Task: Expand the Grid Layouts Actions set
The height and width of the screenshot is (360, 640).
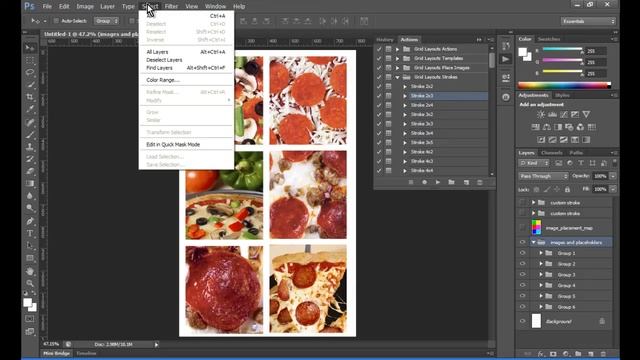Action: point(397,49)
